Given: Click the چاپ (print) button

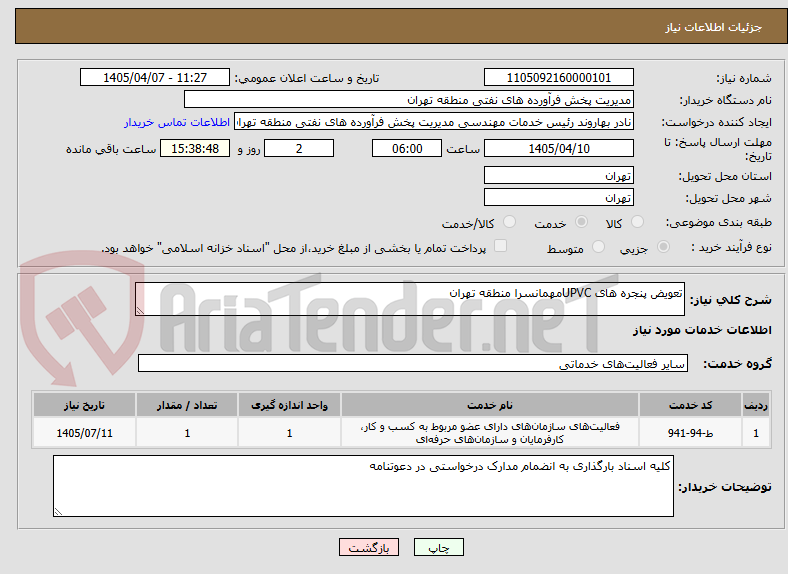Looking at the screenshot, I should point(438,547).
